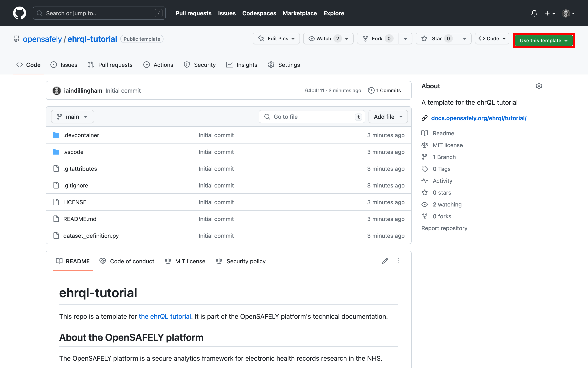Click the repository template icon before opensafely
The width and height of the screenshot is (588, 368).
pyautogui.click(x=16, y=39)
